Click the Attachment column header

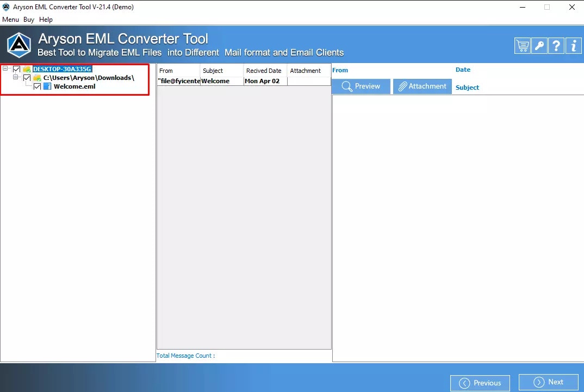pos(309,71)
